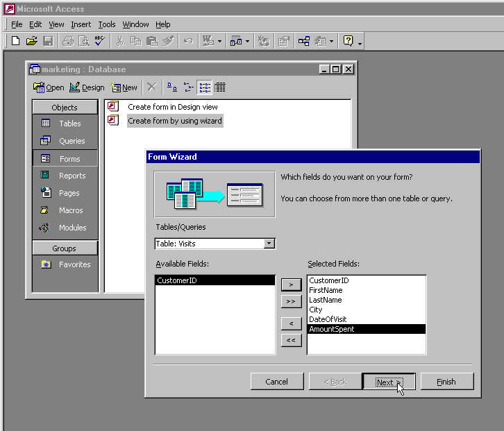Screen dimensions: 504x431
Task: Open the Tables/Queries combo box
Action: tap(215, 244)
